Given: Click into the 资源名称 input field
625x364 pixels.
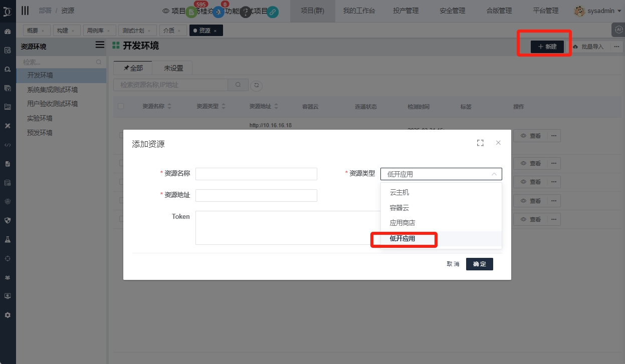Looking at the screenshot, I should (x=256, y=174).
